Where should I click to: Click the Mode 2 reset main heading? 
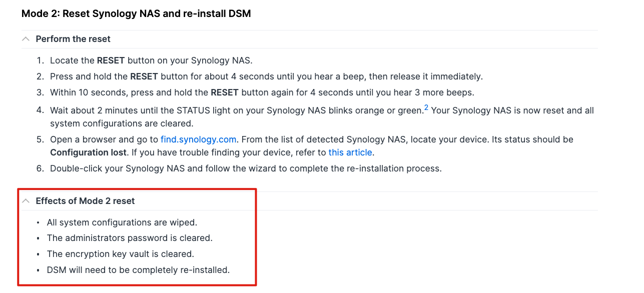136,13
